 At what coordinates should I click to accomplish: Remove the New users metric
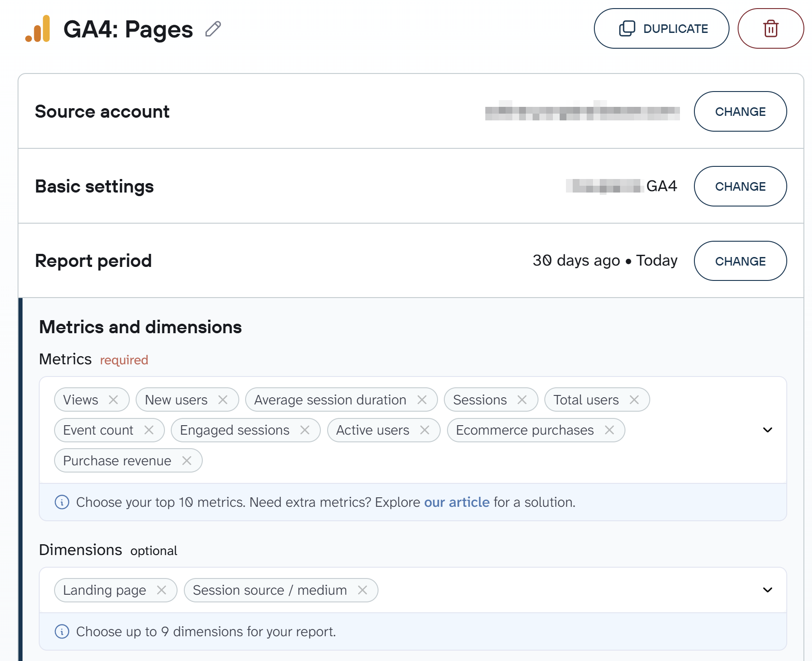pyautogui.click(x=223, y=400)
